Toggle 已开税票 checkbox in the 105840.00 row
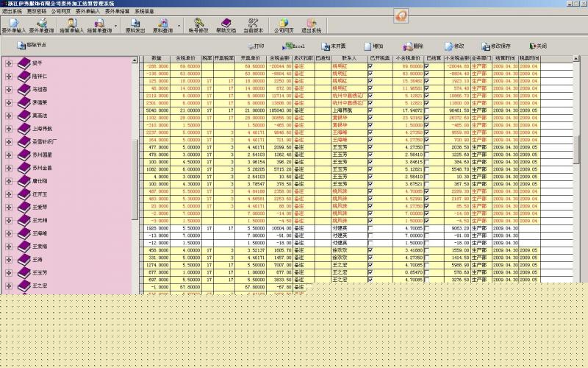Image resolution: width=588 pixels, height=368 pixels. click(370, 110)
